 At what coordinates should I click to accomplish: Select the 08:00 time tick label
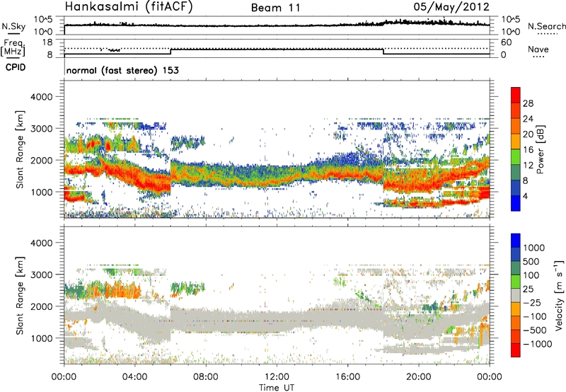point(206,377)
